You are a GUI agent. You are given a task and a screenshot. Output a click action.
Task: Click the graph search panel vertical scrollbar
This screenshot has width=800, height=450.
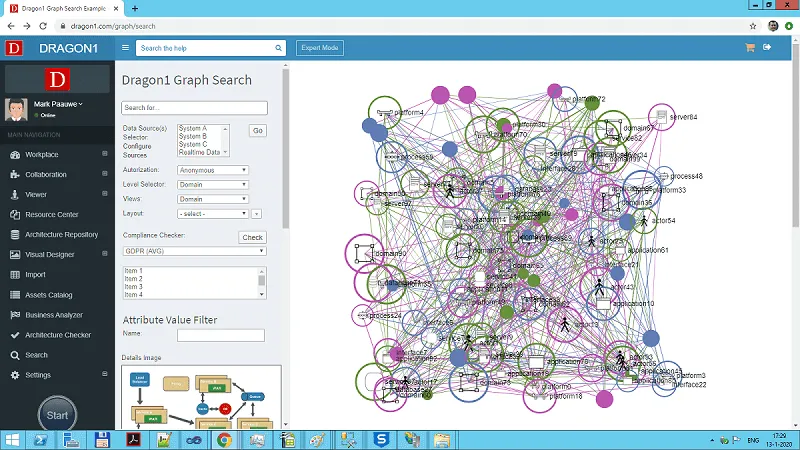[x=285, y=148]
